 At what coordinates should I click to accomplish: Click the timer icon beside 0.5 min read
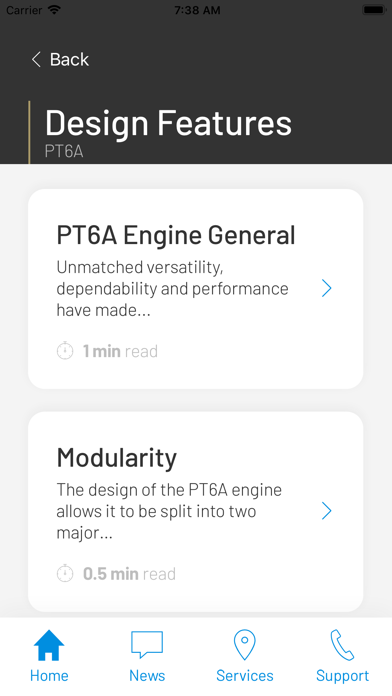point(65,573)
